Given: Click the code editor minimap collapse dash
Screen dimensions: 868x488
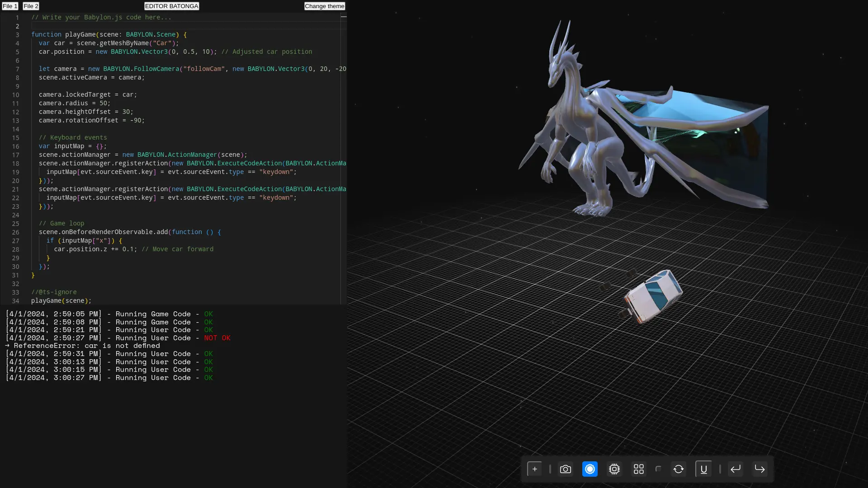Looking at the screenshot, I should [344, 17].
